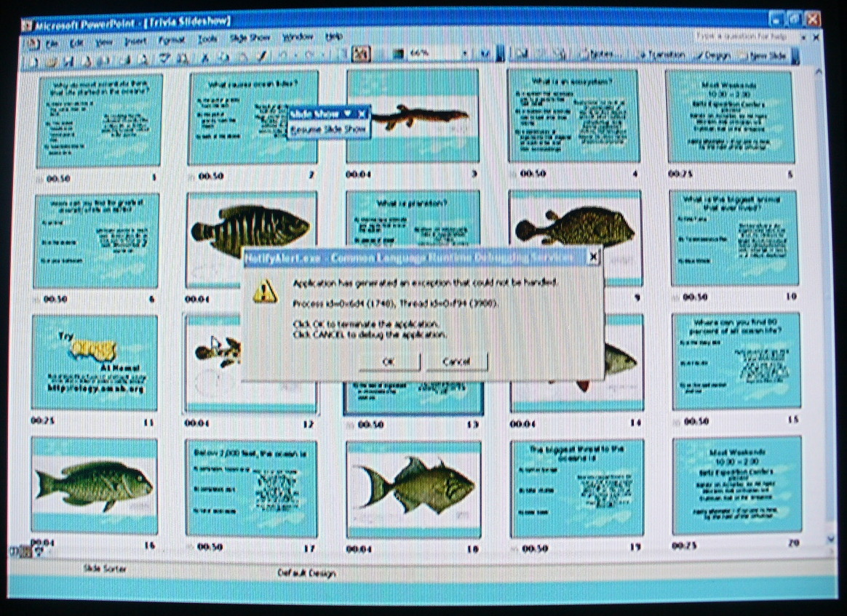Open the View menu
Screen dimensions: 847x616
pyautogui.click(x=104, y=42)
